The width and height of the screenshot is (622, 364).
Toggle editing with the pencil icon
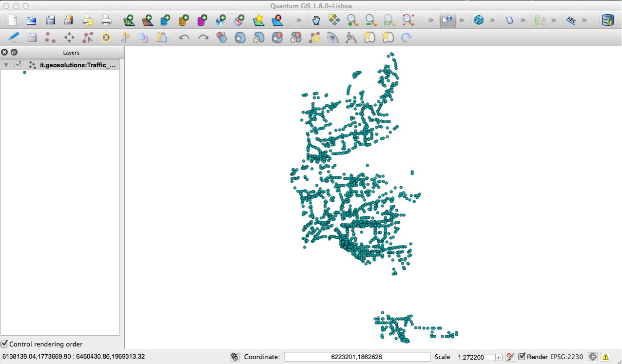[13, 37]
